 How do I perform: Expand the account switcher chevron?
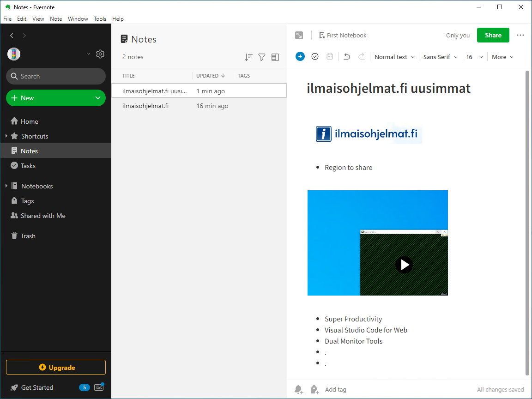point(88,54)
